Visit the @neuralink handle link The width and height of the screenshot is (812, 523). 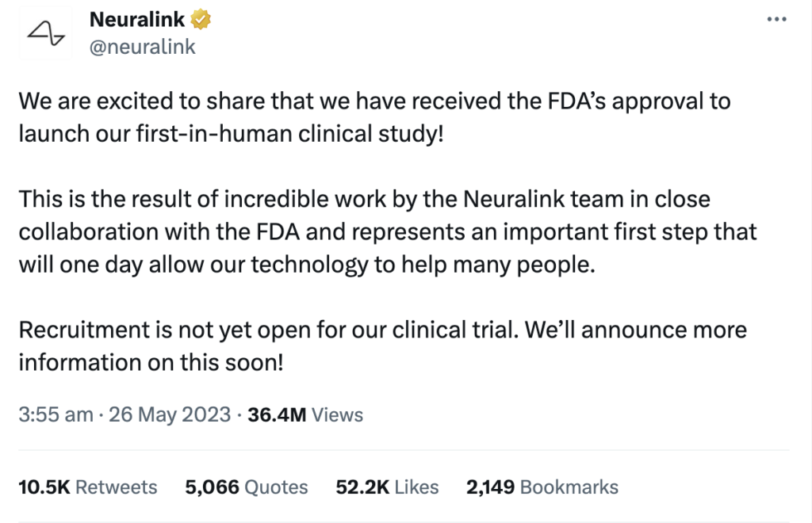[x=143, y=47]
